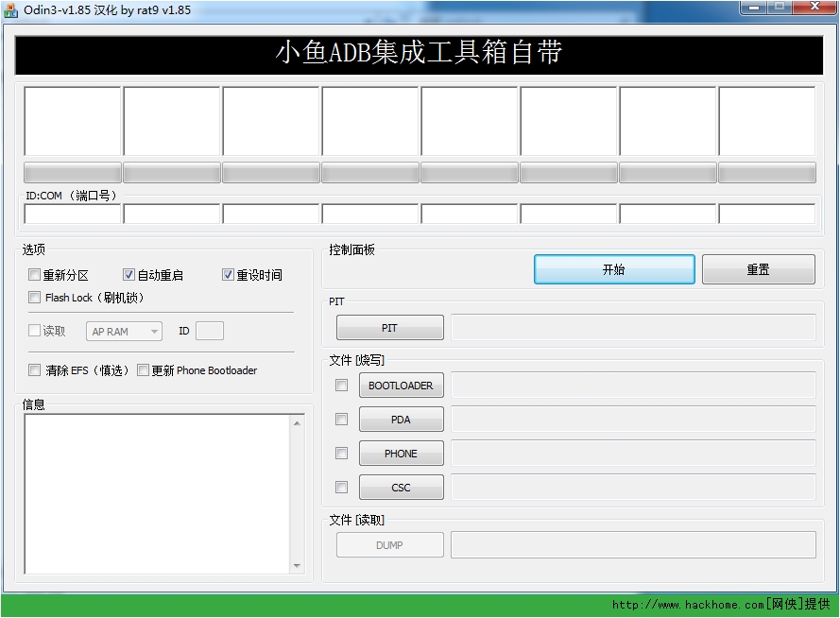Click the PIT file path field
Screen dimensions: 840x618
click(633, 328)
